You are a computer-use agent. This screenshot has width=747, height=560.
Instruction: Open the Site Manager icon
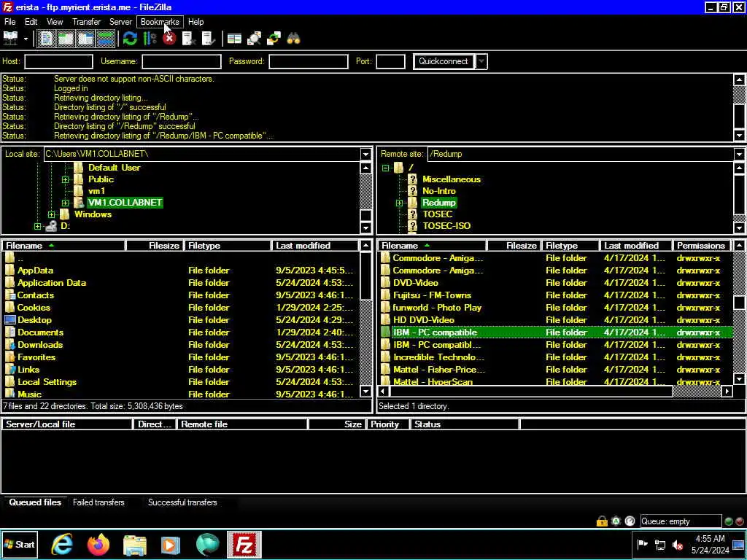10,39
